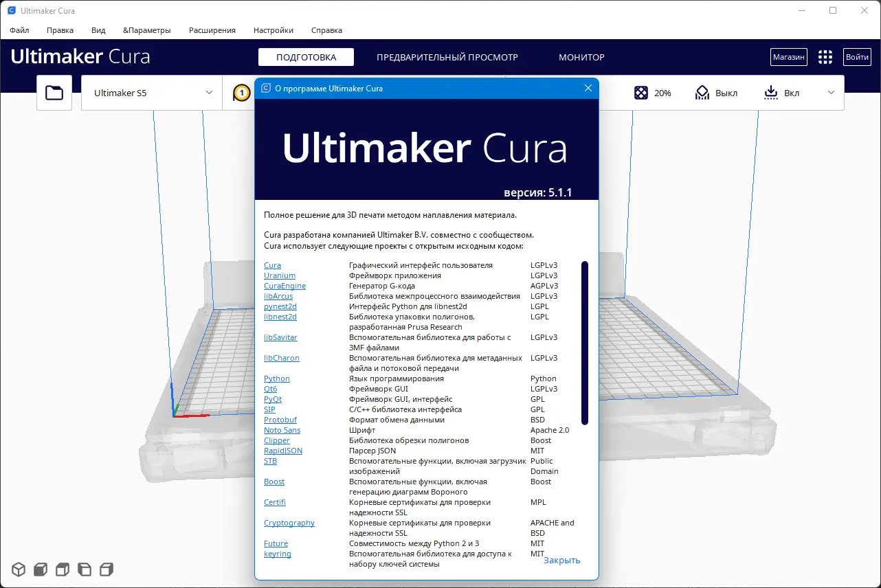Image resolution: width=881 pixels, height=588 pixels.
Task: Open the SIP link
Action: [269, 409]
